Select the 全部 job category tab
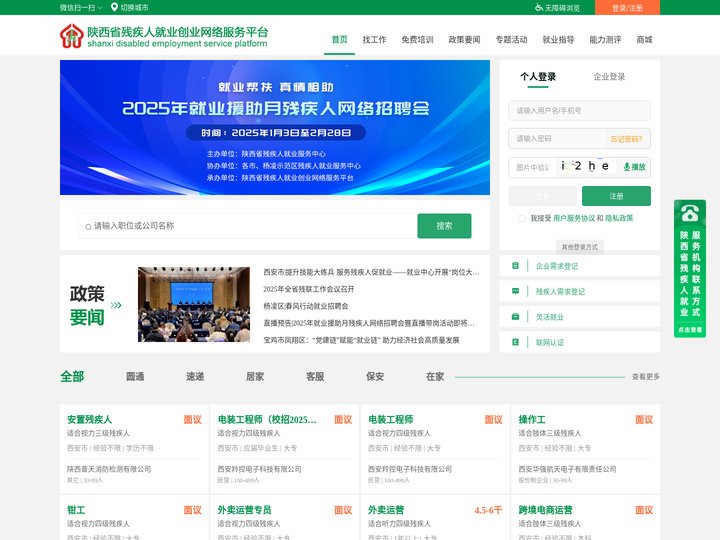720x540 pixels. [72, 377]
